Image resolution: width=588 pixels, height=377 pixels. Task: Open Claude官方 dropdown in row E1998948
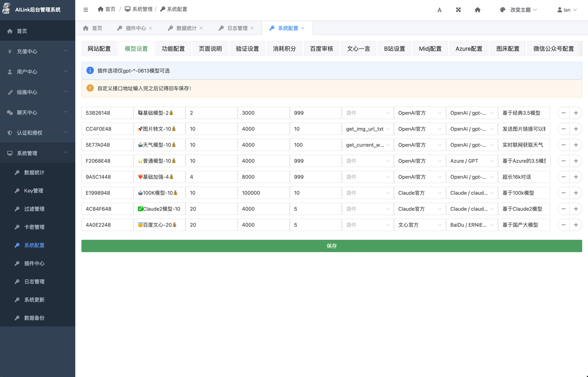point(420,193)
